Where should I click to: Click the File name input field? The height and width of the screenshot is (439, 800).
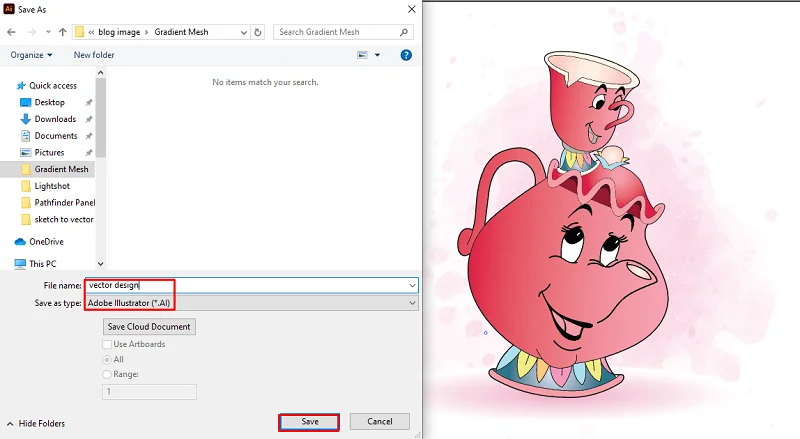point(251,285)
